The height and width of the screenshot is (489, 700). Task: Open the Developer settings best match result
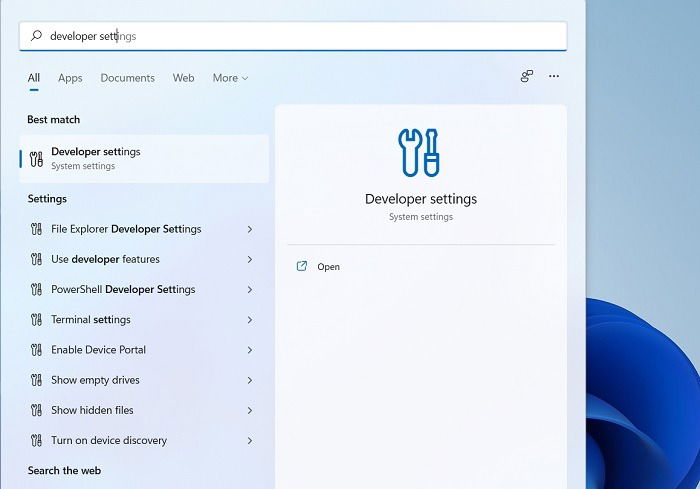point(144,159)
